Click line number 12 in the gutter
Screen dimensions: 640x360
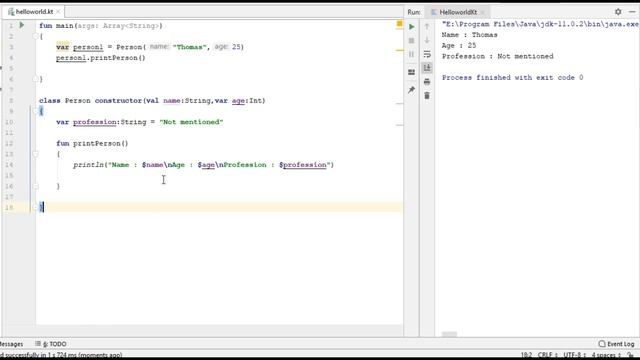tap(9, 143)
